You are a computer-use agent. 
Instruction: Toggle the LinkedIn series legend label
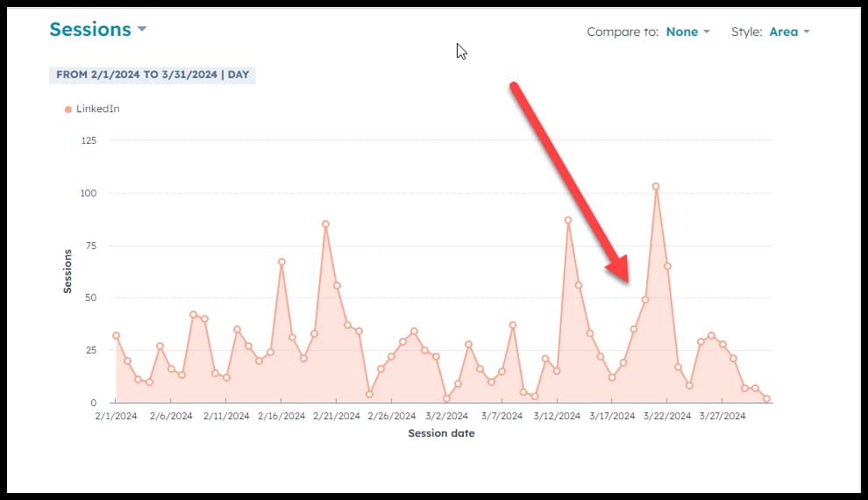97,109
